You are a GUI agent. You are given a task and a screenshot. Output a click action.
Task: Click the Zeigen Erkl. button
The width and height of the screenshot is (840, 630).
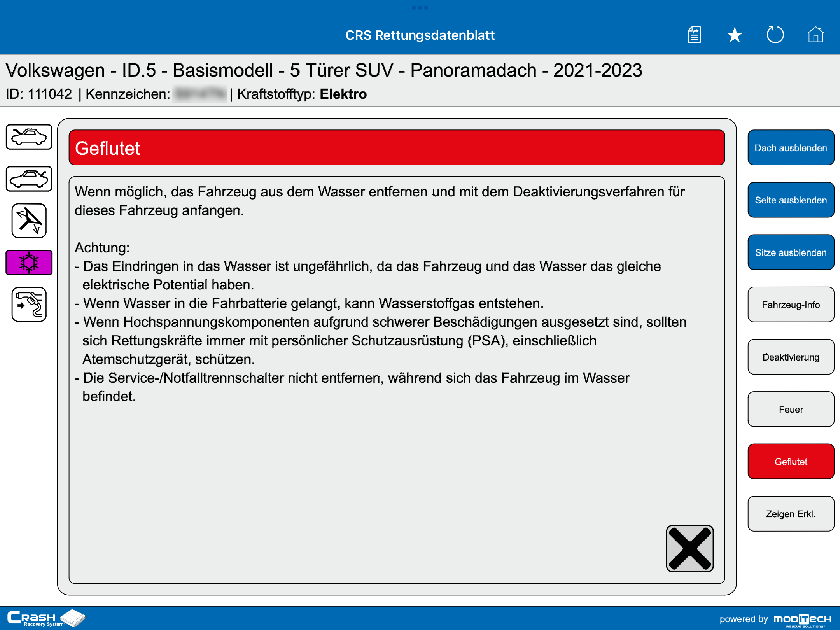pos(791,514)
